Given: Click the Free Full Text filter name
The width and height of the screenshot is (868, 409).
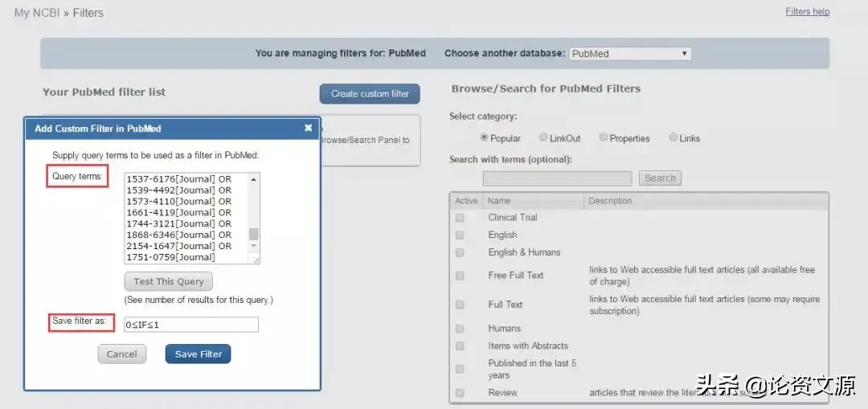Looking at the screenshot, I should pyautogui.click(x=516, y=275).
